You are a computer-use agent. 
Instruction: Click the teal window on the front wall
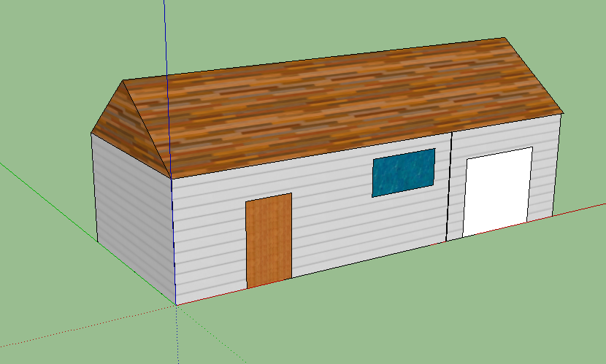click(404, 172)
